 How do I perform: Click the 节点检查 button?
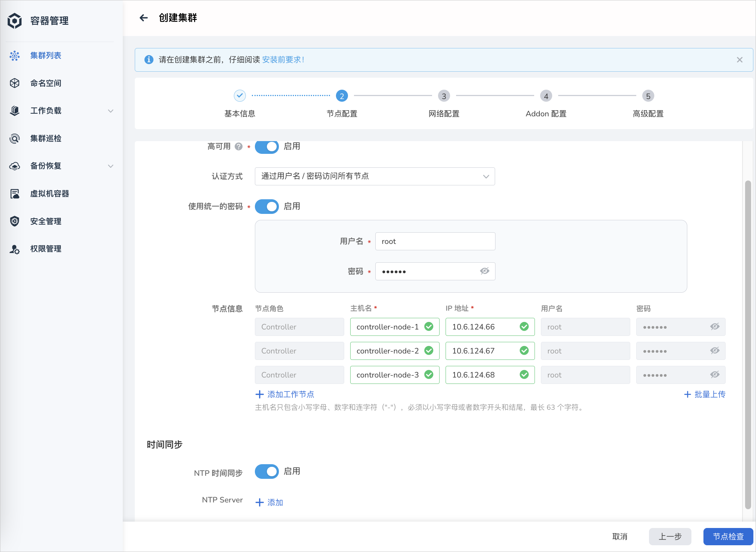[728, 537]
